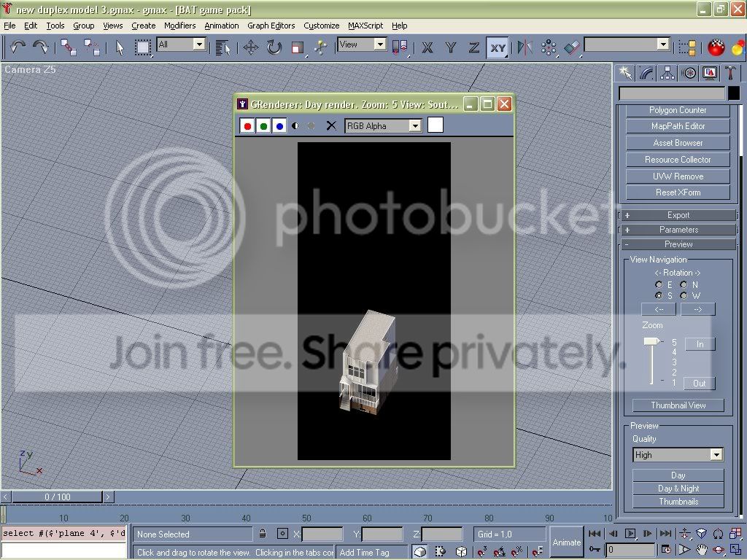This screenshot has width=747, height=560.
Task: Choose the W rotation radio button
Action: pos(684,296)
